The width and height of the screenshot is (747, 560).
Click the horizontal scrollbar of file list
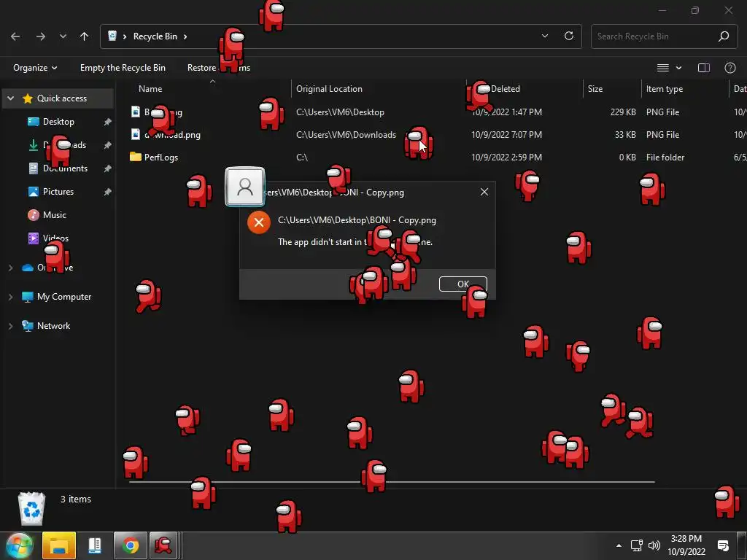(x=392, y=482)
